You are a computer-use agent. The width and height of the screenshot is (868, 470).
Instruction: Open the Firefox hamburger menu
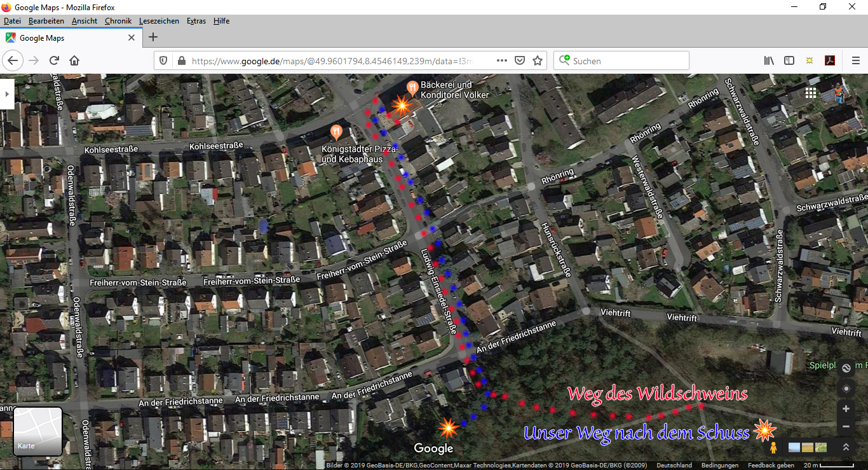[x=856, y=60]
